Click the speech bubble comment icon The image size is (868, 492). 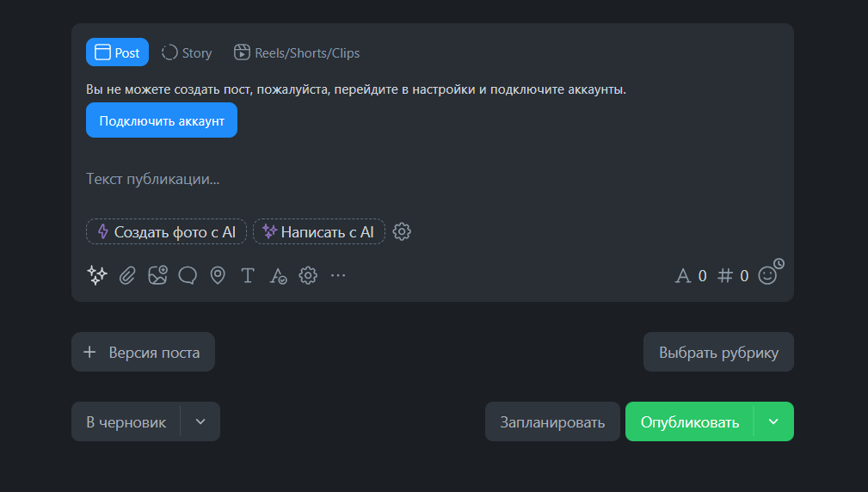click(x=188, y=275)
